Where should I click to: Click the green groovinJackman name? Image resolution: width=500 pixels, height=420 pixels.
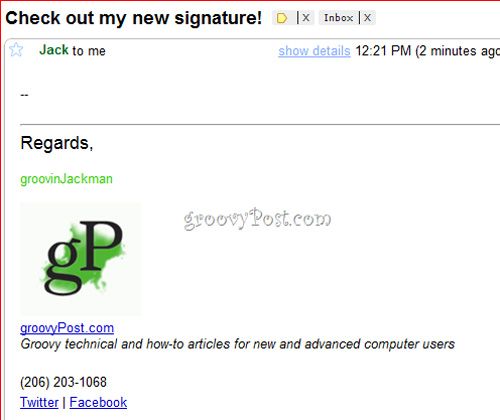[x=66, y=179]
